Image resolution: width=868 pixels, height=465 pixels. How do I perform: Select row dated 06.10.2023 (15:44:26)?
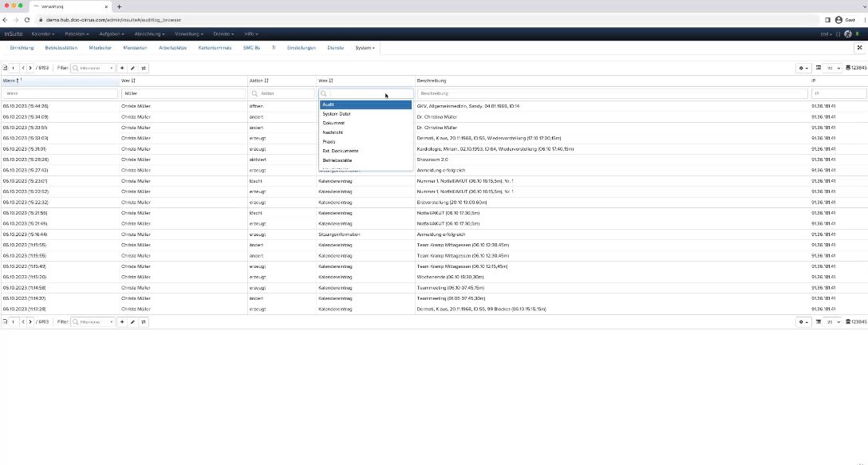434,106
